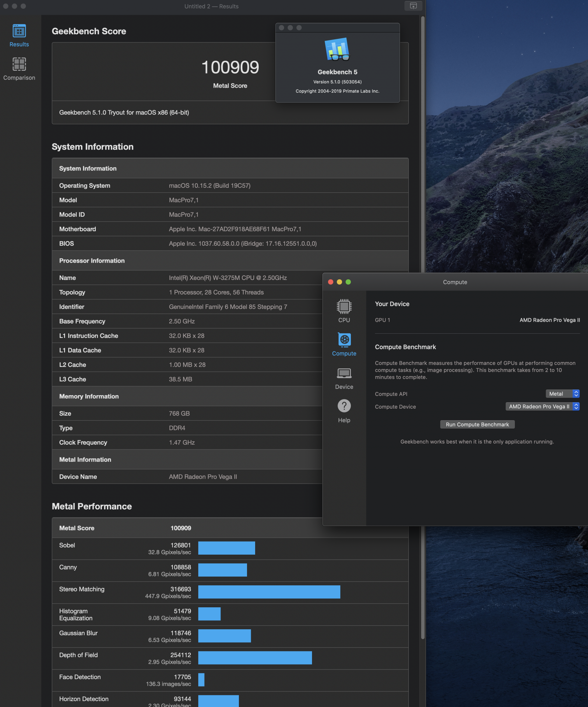Click the Stereo Matching score bar
This screenshot has height=707, width=588.
click(x=269, y=592)
